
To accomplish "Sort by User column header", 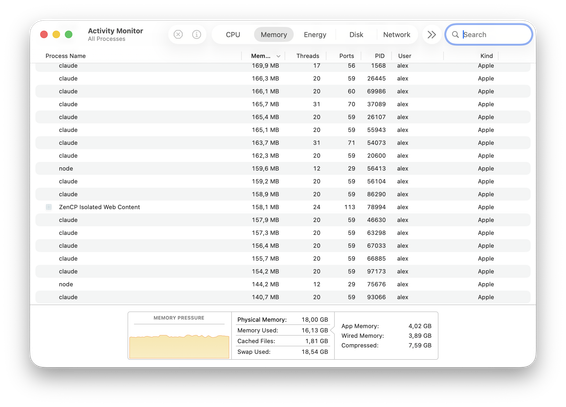I will [404, 56].
